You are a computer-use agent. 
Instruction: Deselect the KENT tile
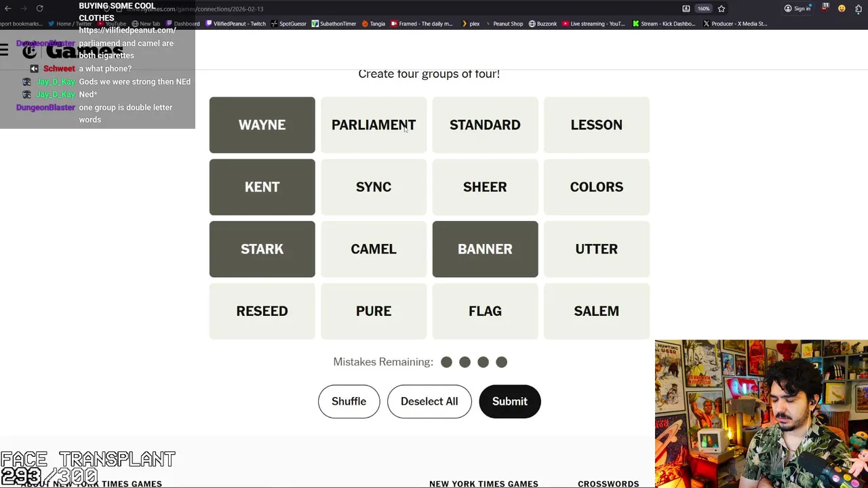(262, 187)
